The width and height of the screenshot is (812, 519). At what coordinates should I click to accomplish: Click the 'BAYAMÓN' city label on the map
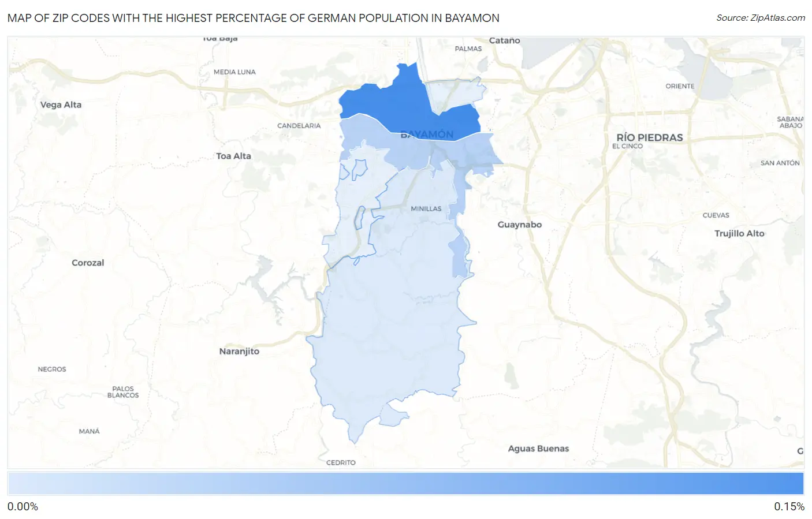pos(427,135)
